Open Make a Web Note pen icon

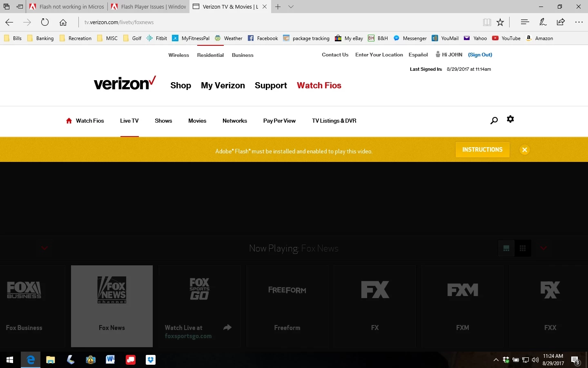tap(543, 22)
